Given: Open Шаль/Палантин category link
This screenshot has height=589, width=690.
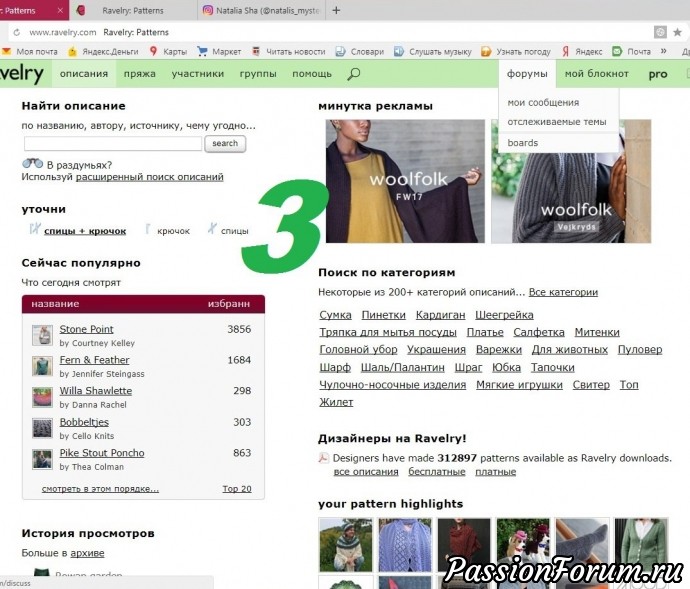Looking at the screenshot, I should (x=403, y=368).
